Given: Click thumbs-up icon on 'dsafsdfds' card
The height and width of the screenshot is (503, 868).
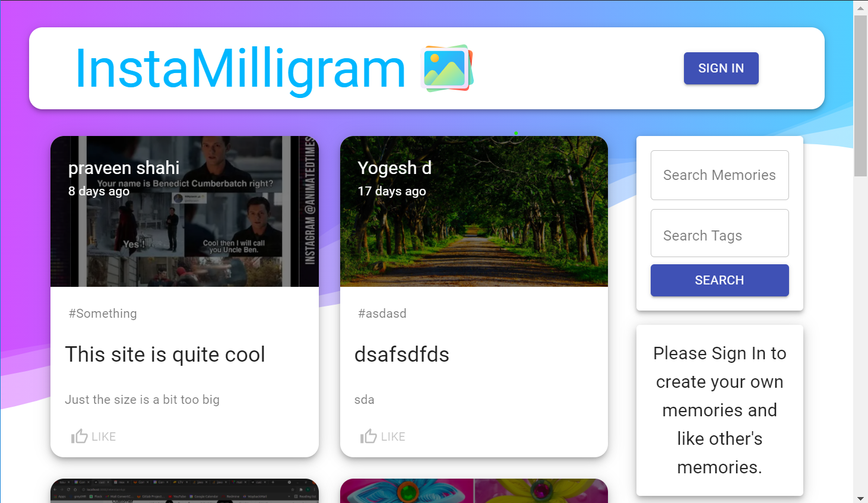Looking at the screenshot, I should tap(368, 436).
